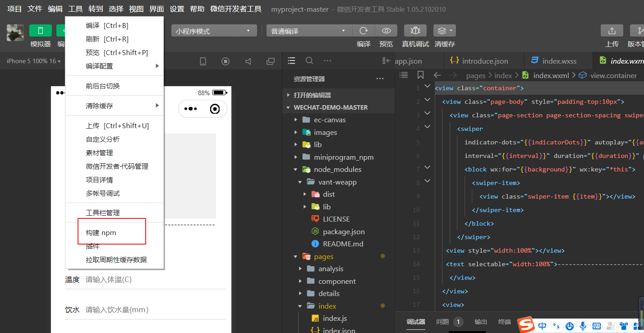Collapse sidebar panel icon
This screenshot has width=644, height=333.
(x=386, y=60)
